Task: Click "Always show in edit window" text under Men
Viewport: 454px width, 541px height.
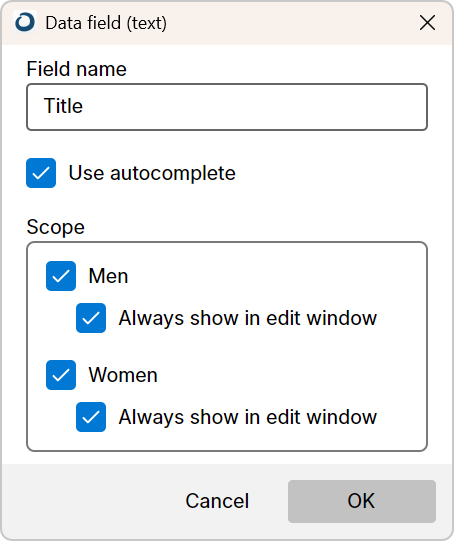Action: pos(248,318)
